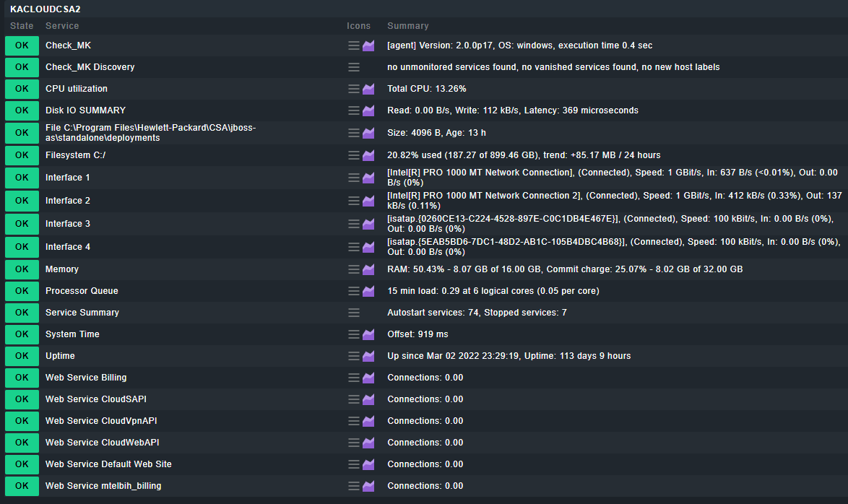This screenshot has width=848, height=504.
Task: Show Web Service mtelbih_billing graph
Action: (368, 486)
